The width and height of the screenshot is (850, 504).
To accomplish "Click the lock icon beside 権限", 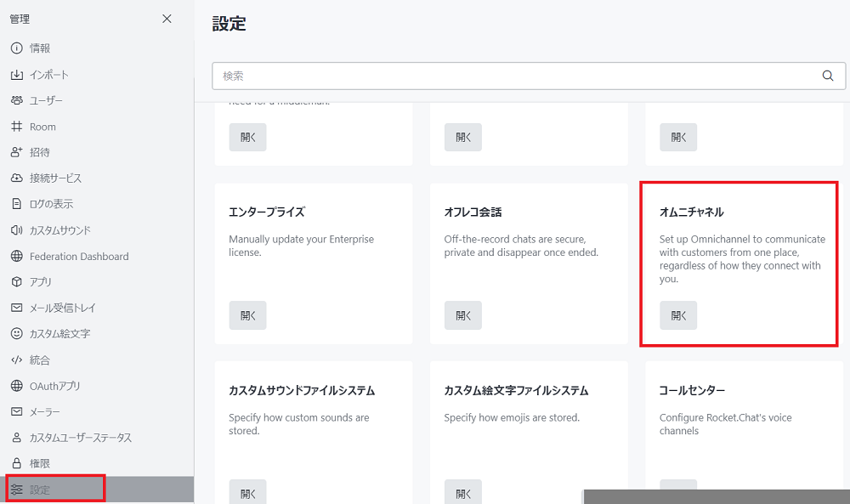I will 16,463.
